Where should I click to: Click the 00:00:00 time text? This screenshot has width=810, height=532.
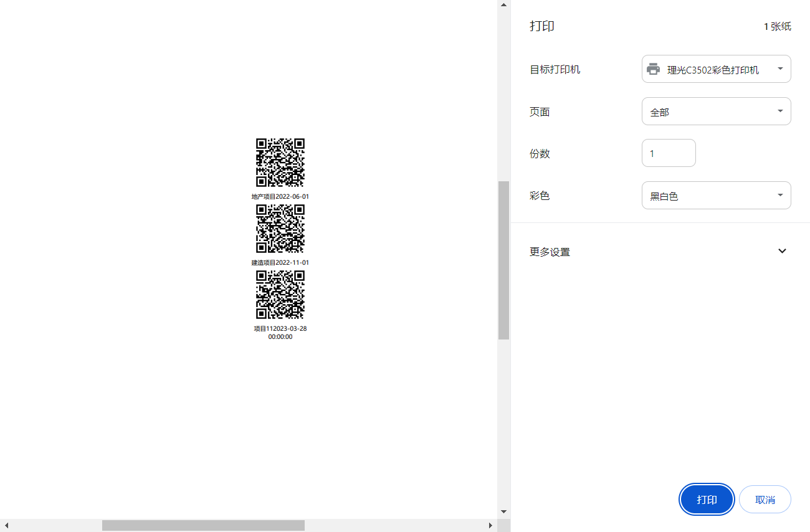coord(280,336)
